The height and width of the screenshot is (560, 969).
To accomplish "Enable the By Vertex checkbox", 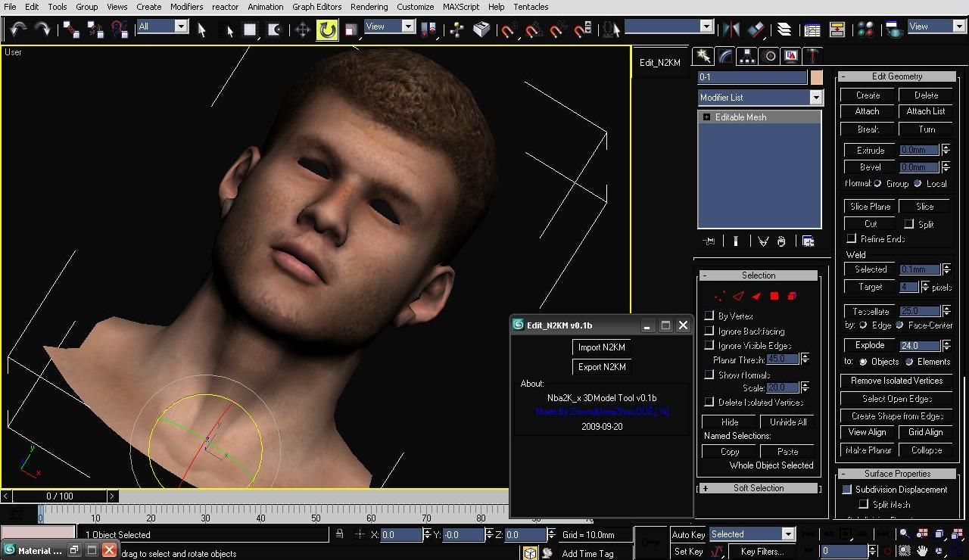I will tap(709, 316).
